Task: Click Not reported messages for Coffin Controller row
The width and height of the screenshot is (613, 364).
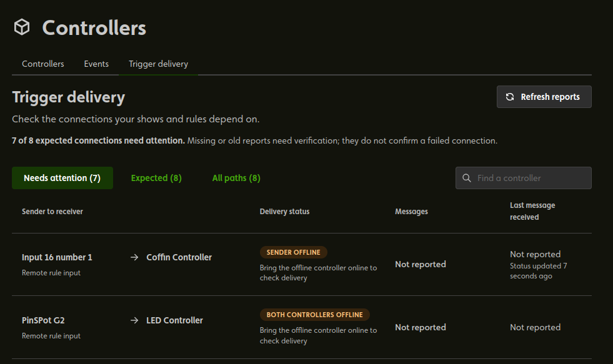Action: (421, 264)
